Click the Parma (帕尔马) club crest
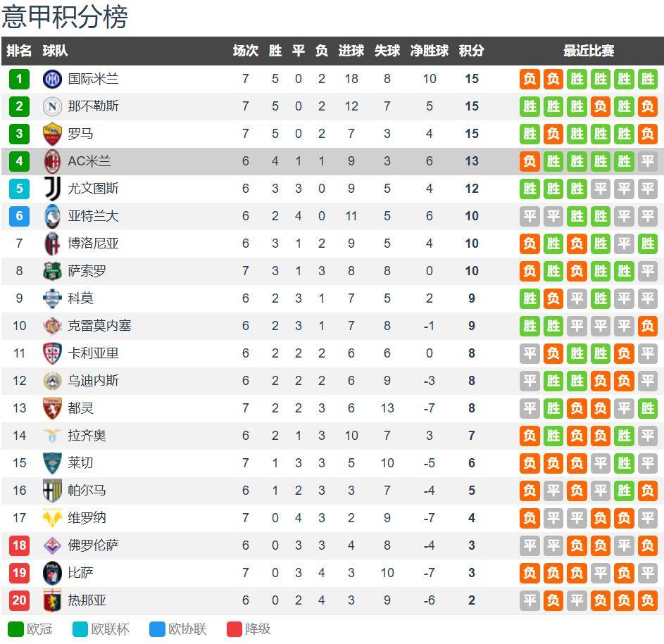Image resolution: width=664 pixels, height=644 pixels. (x=52, y=491)
